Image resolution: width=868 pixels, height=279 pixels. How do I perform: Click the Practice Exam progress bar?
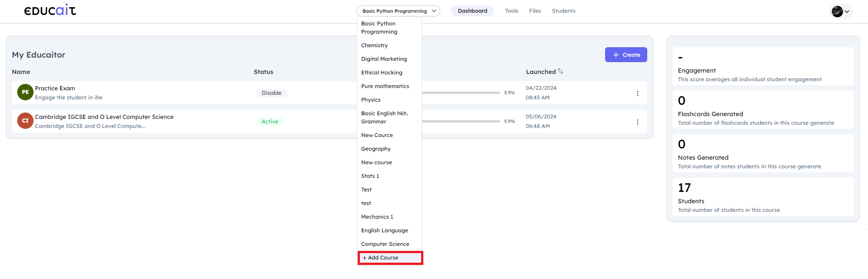(x=460, y=93)
